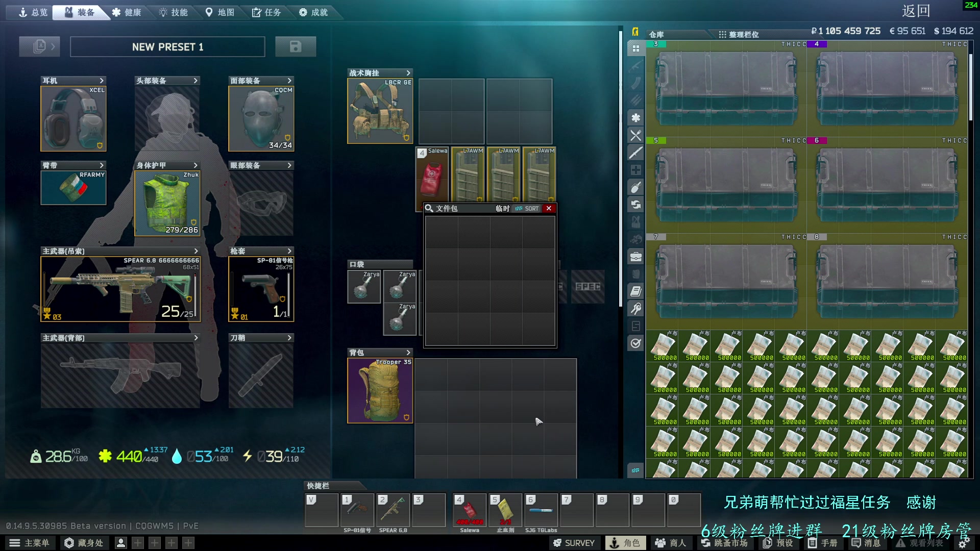Viewport: 980px width, 551px height.
Task: Toggle stash keys filter icon
Action: [635, 309]
